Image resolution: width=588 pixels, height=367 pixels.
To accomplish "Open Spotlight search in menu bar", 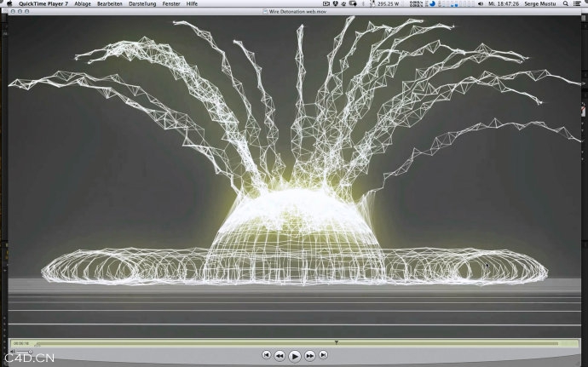I will [x=566, y=3].
